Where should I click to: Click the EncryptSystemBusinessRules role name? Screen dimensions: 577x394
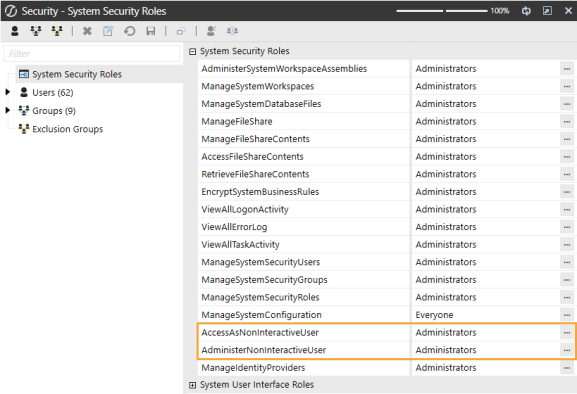pyautogui.click(x=260, y=192)
